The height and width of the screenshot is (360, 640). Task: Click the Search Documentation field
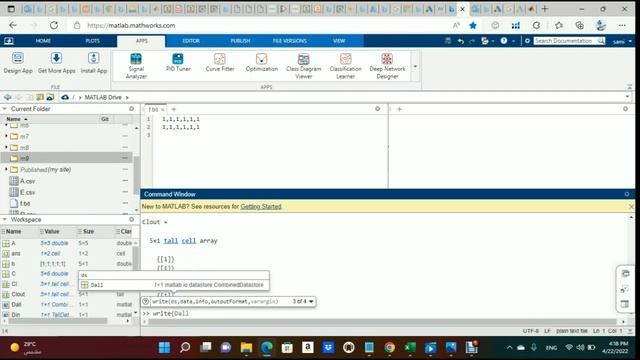point(565,41)
